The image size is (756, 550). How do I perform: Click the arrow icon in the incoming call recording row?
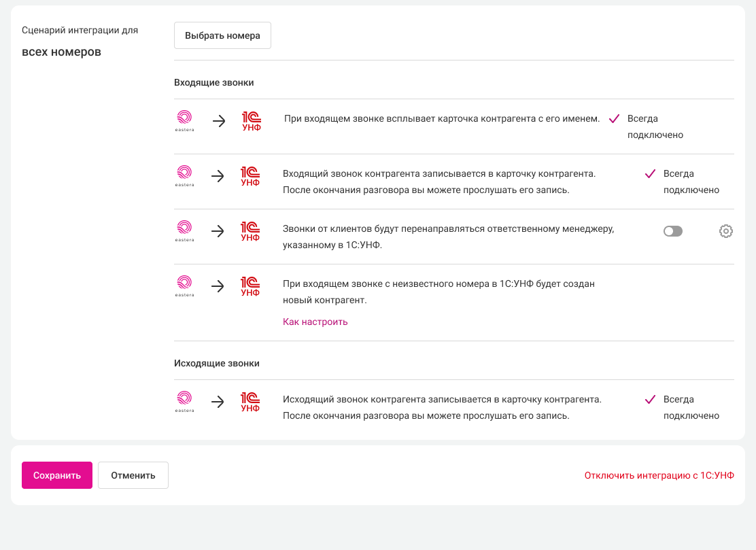(218, 176)
